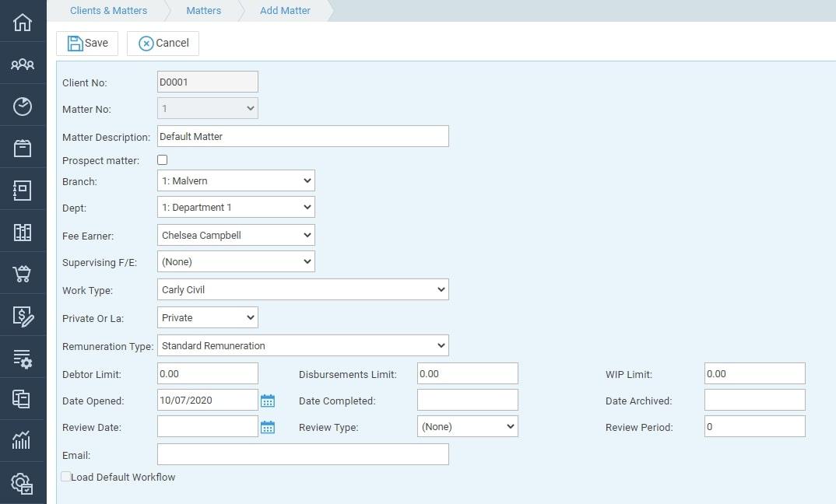
Task: Open the gear settings sidebar icon
Action: (x=23, y=483)
